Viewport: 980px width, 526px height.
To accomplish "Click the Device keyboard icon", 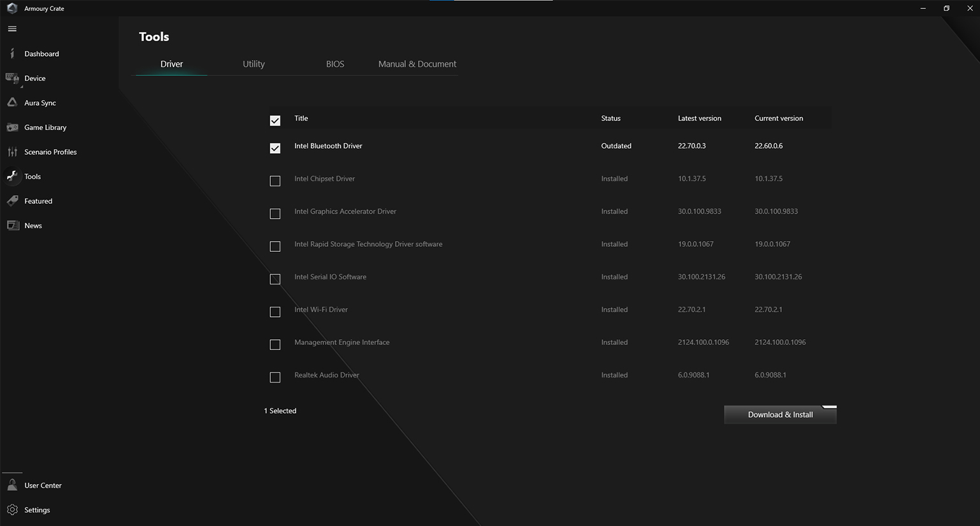I will [12, 78].
